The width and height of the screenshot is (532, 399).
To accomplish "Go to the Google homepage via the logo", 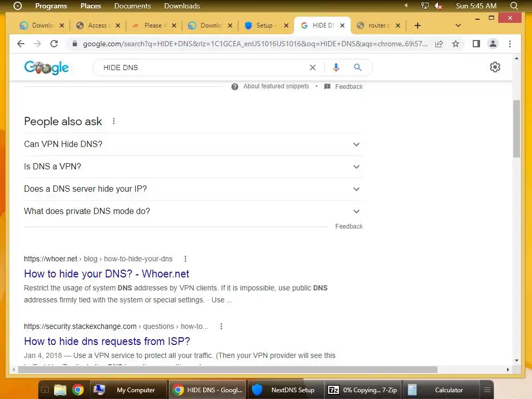I will click(46, 68).
